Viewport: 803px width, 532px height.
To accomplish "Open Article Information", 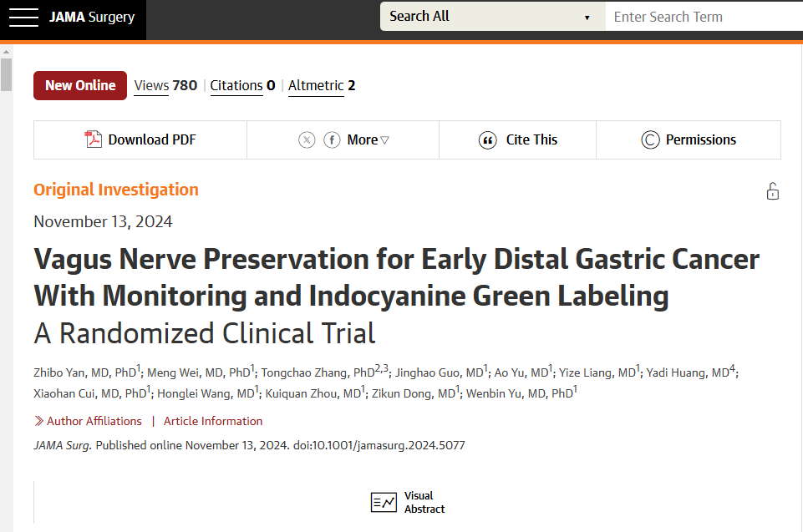I will coord(213,421).
